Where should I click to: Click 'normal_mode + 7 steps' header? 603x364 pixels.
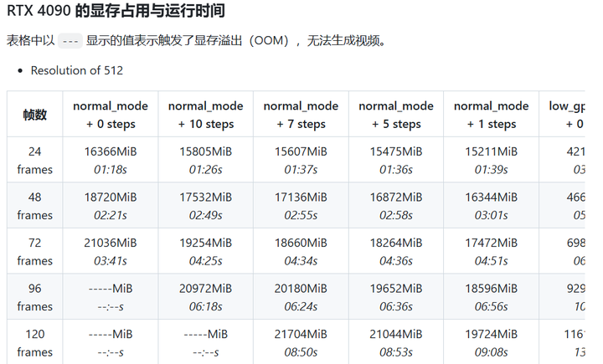coord(301,115)
